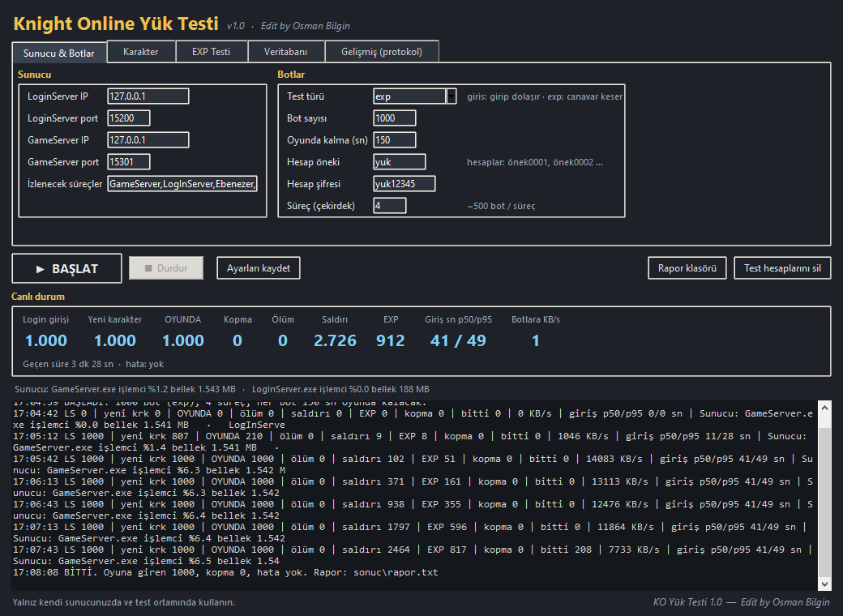Switch to the Sunucu & Botlar tab
This screenshot has width=843, height=616.
tap(59, 53)
